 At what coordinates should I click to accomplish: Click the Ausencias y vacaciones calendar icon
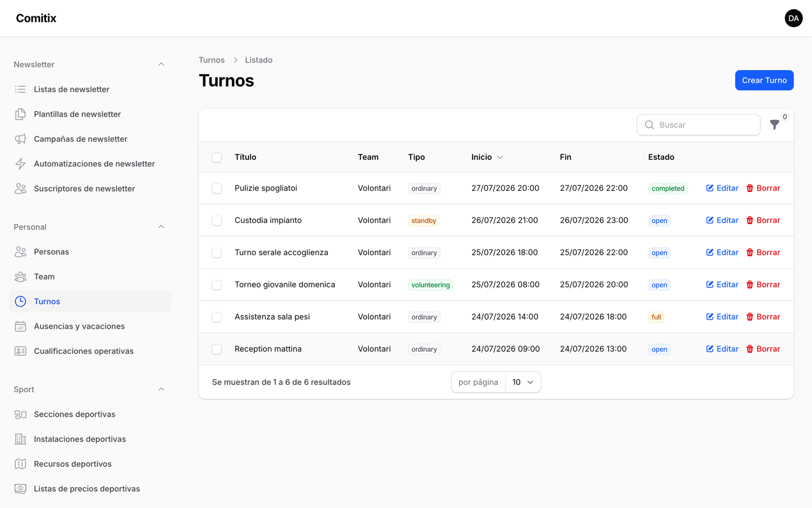(20, 326)
